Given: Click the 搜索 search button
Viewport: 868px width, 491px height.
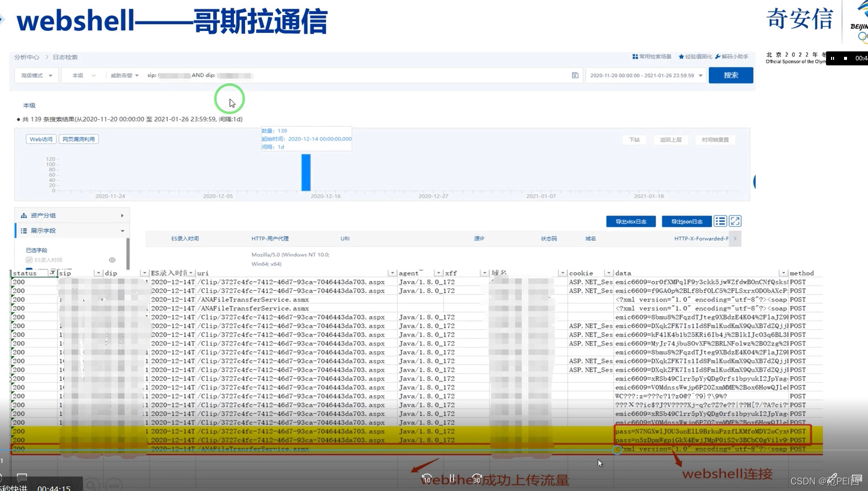Looking at the screenshot, I should 731,75.
